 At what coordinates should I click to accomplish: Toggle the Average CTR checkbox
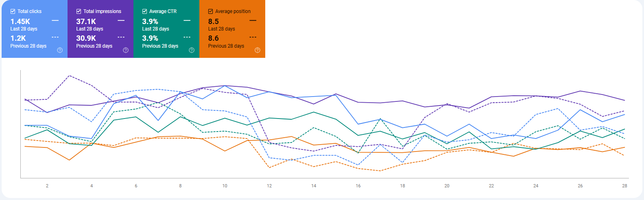(x=144, y=11)
